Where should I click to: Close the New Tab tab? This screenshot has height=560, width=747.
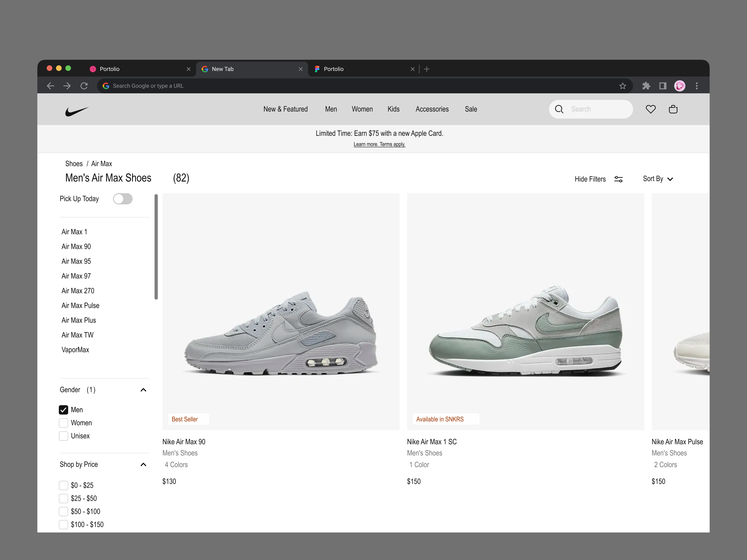(301, 69)
